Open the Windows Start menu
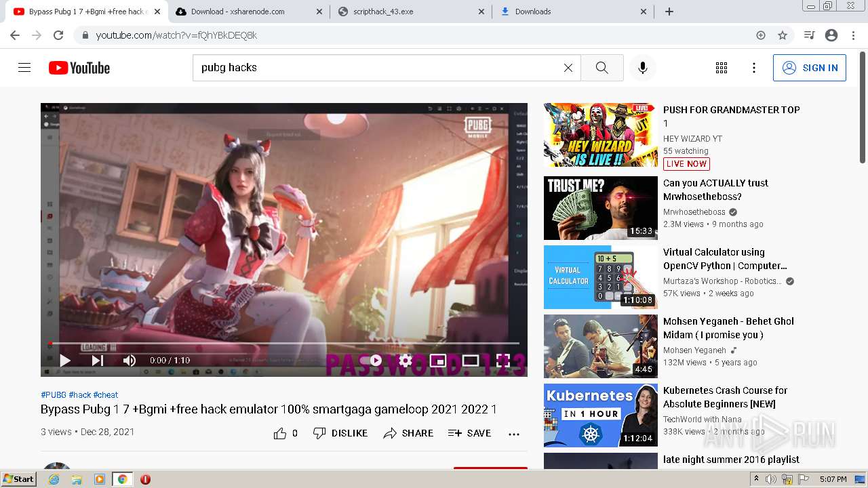 pos(19,479)
